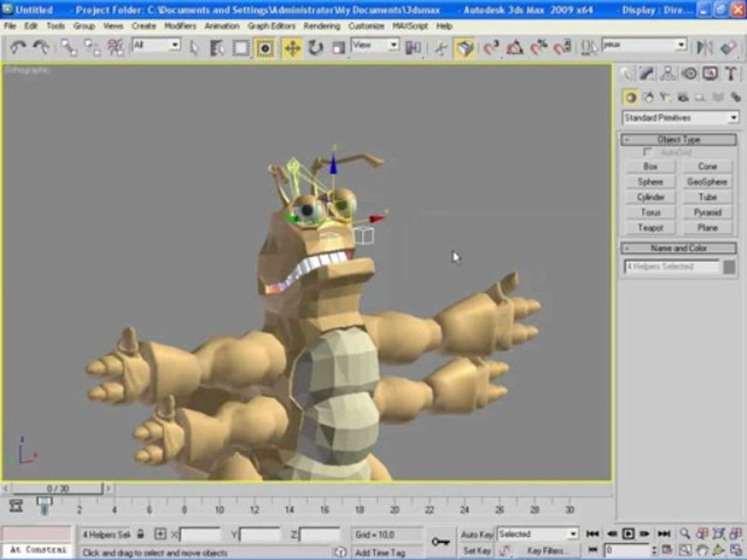Click the Undo arrow in main toolbar
Screen dimensions: 747x560
[x=18, y=47]
